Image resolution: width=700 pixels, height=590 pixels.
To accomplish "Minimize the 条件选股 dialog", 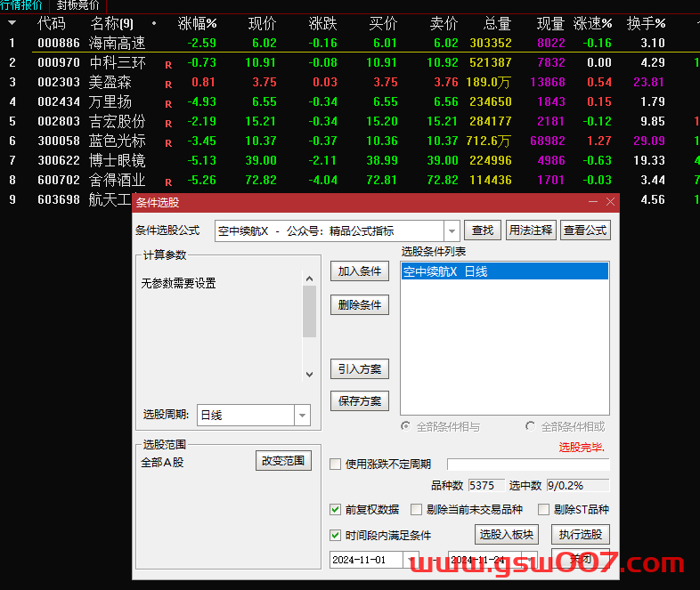I will [x=593, y=202].
